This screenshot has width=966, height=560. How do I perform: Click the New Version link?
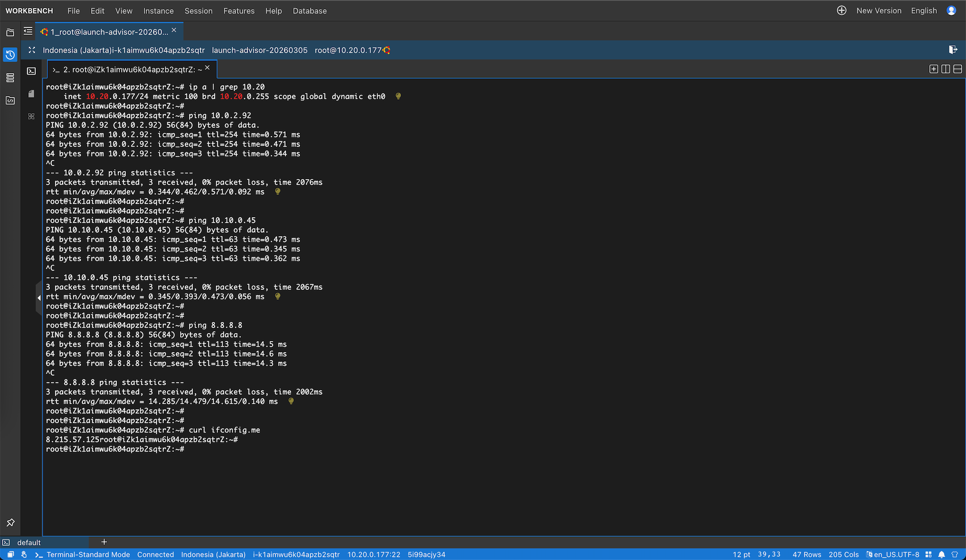[x=878, y=11]
